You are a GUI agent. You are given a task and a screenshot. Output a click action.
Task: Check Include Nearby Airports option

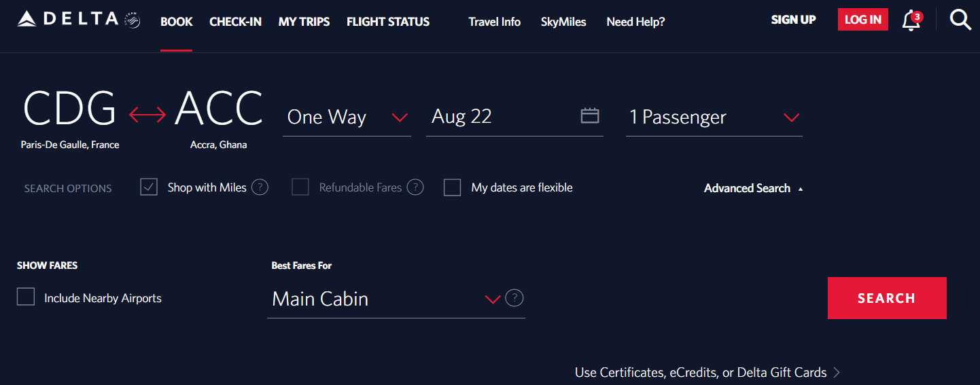[x=26, y=297]
